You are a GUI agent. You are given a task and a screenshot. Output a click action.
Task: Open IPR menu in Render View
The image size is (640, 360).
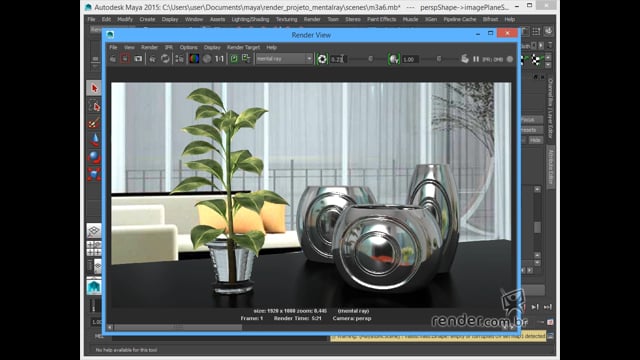[169, 47]
